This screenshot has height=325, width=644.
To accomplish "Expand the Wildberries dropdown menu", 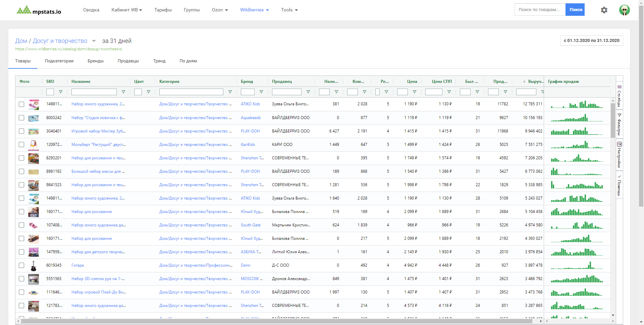I will point(254,10).
